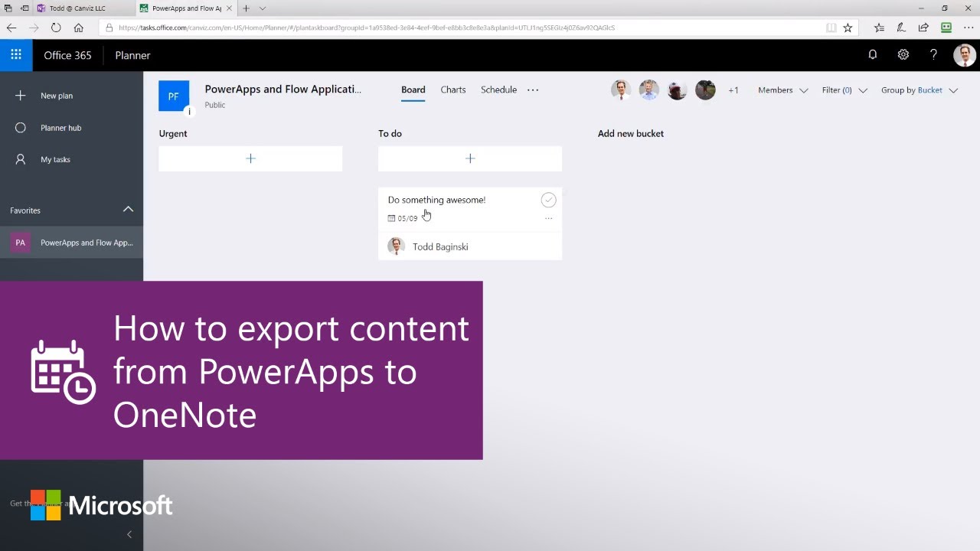Click the browser forward arrow
Image resolution: width=980 pixels, height=551 pixels.
click(34, 28)
